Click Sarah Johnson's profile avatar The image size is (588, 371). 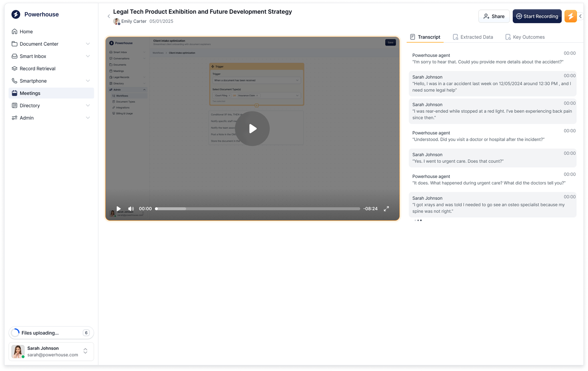pos(18,352)
